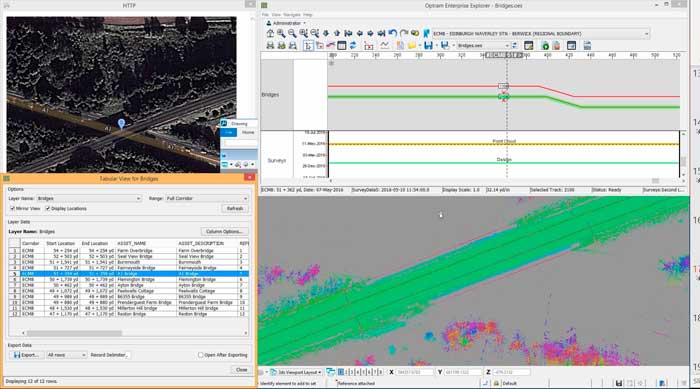Click the undo arrow in Explorer toolbar
Image resolution: width=700 pixels, height=389 pixels.
coord(392,33)
